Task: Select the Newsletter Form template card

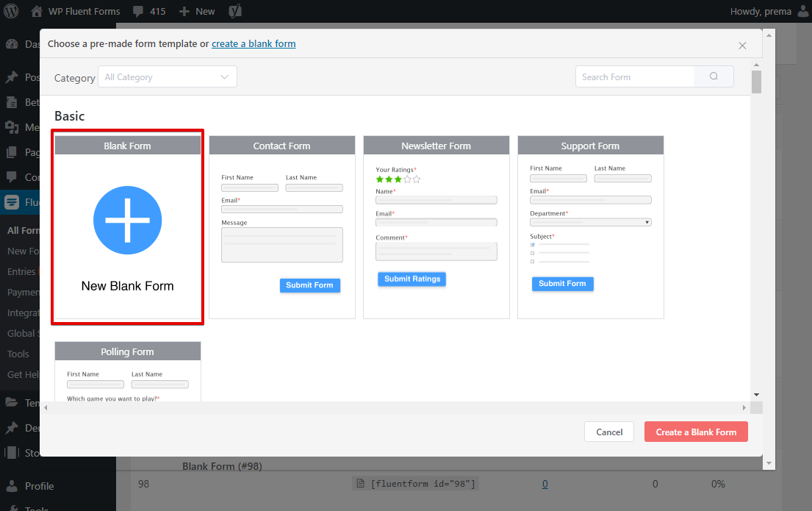Action: point(436,227)
